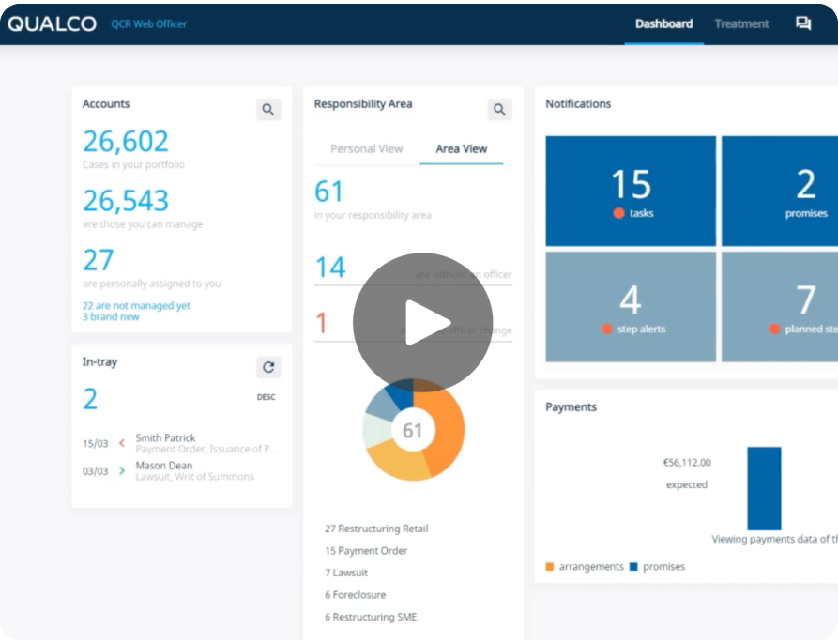Open the Accounts search magnifier

point(267,109)
